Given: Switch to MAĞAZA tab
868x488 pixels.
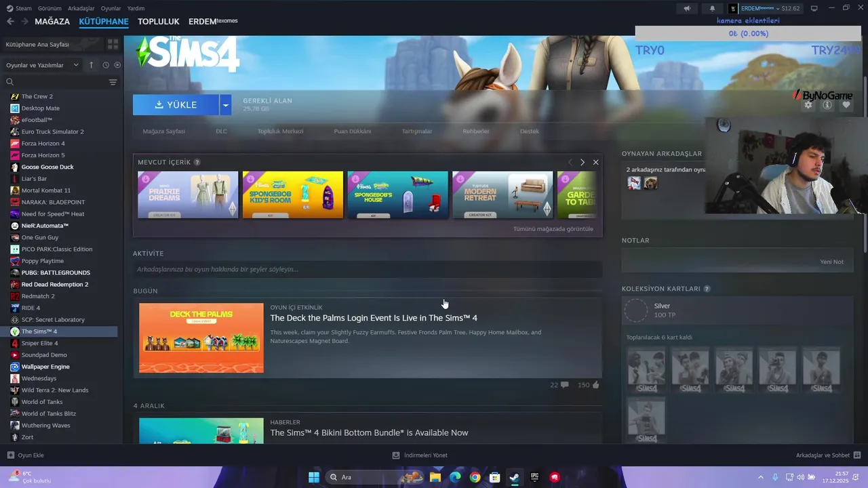Looking at the screenshot, I should coord(52,22).
